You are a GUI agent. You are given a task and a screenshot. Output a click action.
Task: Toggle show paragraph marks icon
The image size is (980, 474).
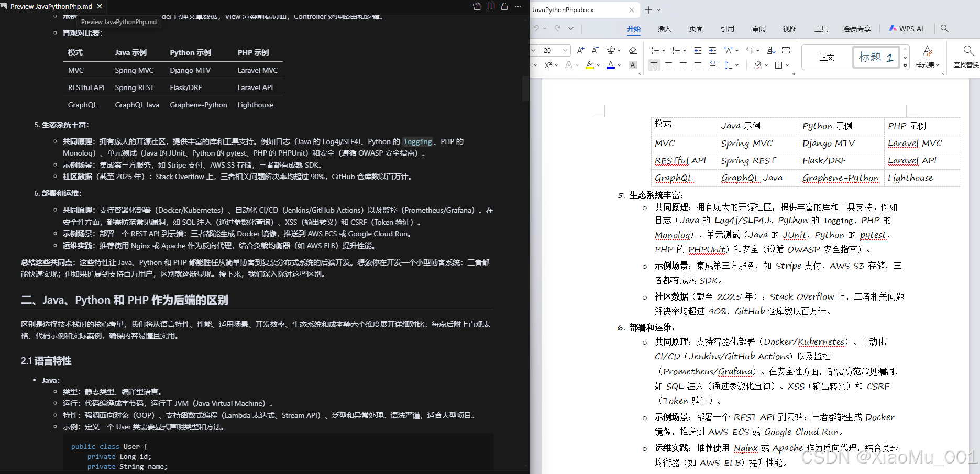point(786,50)
